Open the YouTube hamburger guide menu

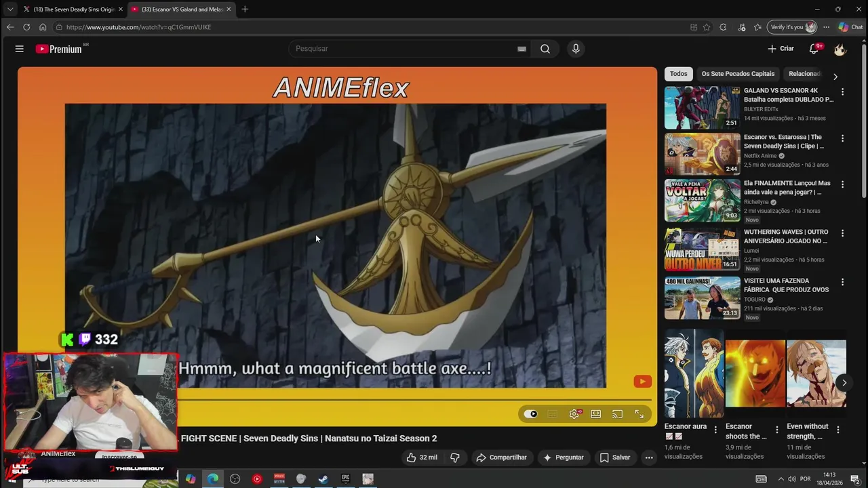point(19,49)
